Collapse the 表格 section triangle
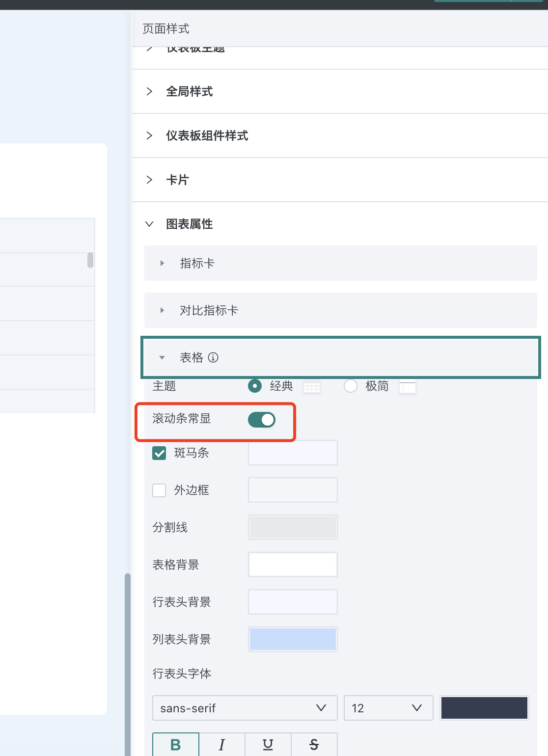The height and width of the screenshot is (756, 548). point(162,357)
